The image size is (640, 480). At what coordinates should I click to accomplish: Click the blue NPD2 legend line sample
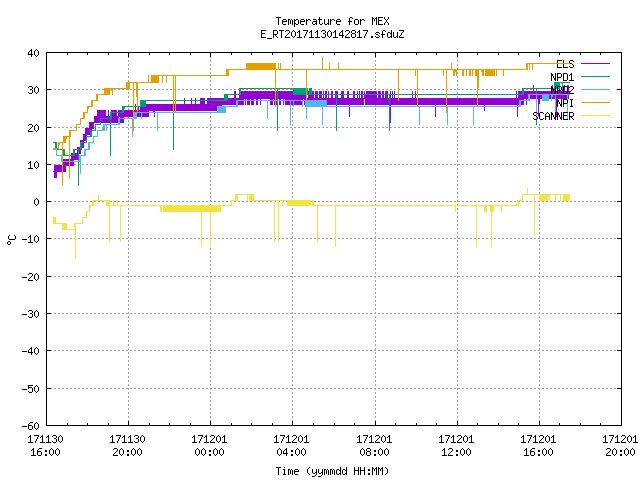[595, 89]
